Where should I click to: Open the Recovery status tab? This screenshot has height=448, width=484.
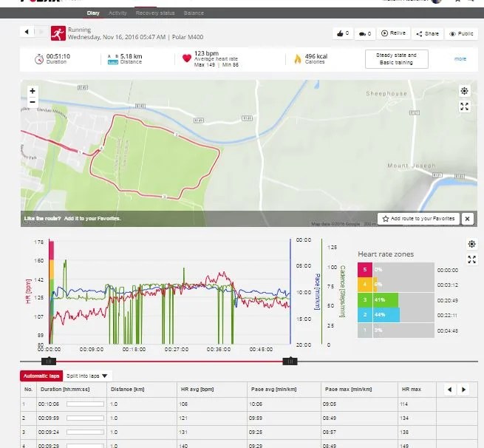tap(154, 13)
